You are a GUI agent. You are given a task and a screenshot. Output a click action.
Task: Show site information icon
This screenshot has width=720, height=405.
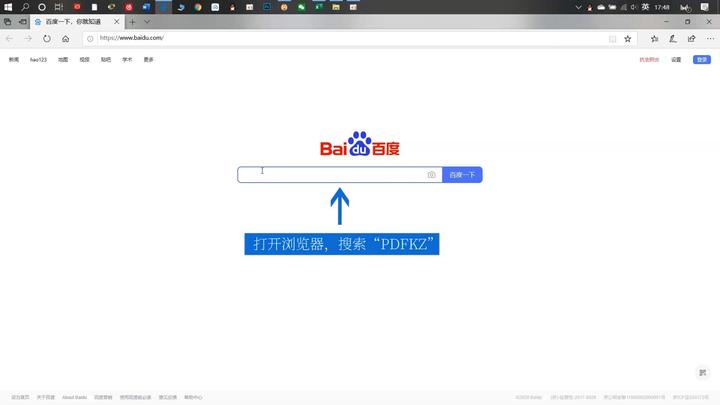90,39
